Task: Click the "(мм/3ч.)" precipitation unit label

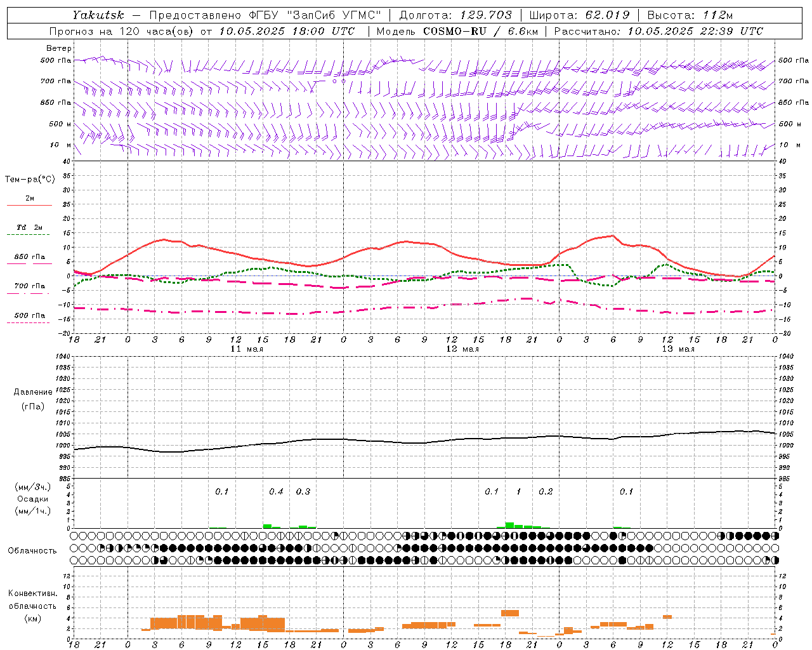Action: pyautogui.click(x=32, y=487)
